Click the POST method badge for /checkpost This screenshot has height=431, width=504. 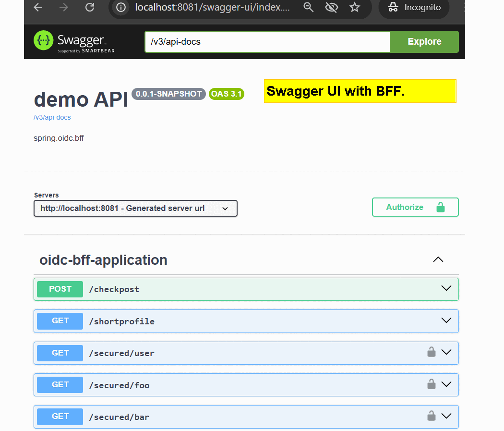point(60,289)
